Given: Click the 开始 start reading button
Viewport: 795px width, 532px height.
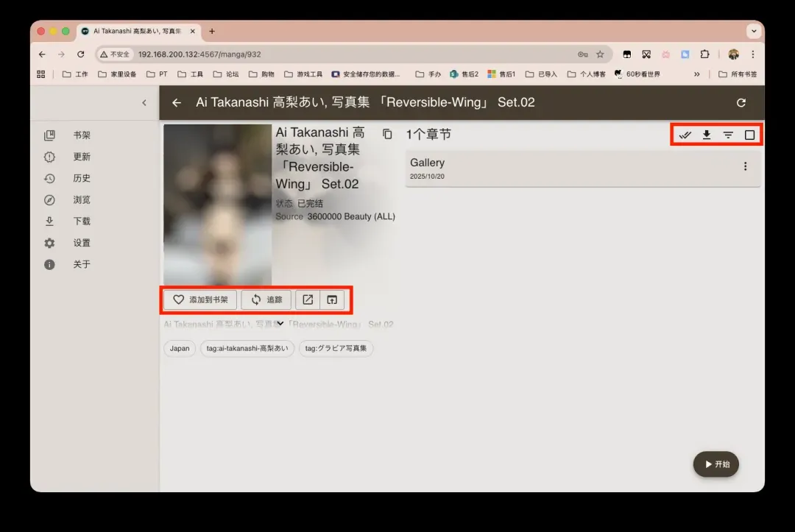Looking at the screenshot, I should tap(716, 464).
